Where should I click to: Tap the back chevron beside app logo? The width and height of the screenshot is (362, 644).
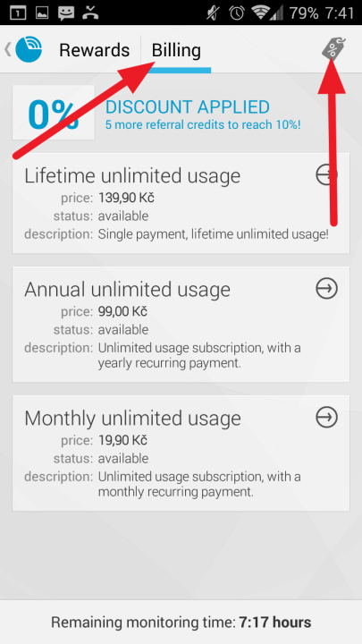pyautogui.click(x=8, y=49)
